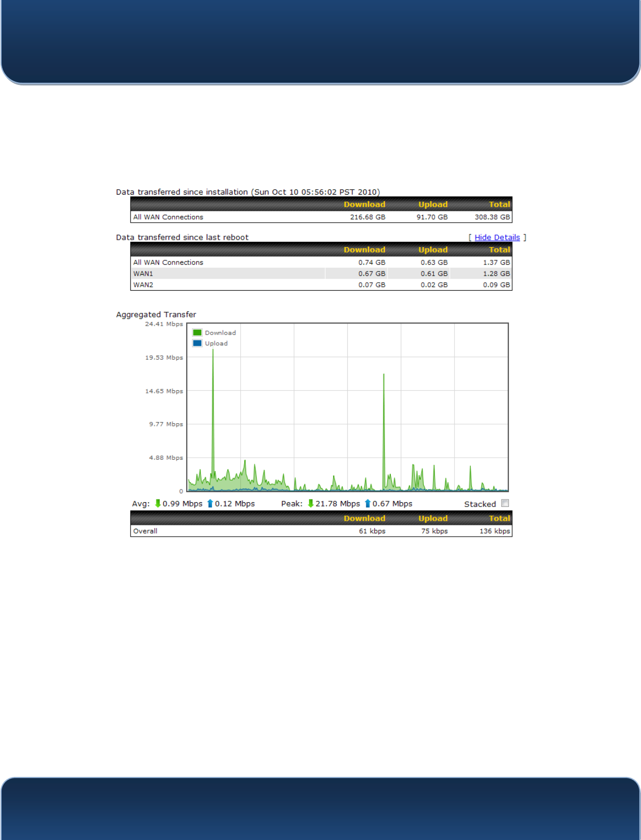Click the 9.77 Mbps axis label
Image resolution: width=641 pixels, height=840 pixels.
(166, 424)
